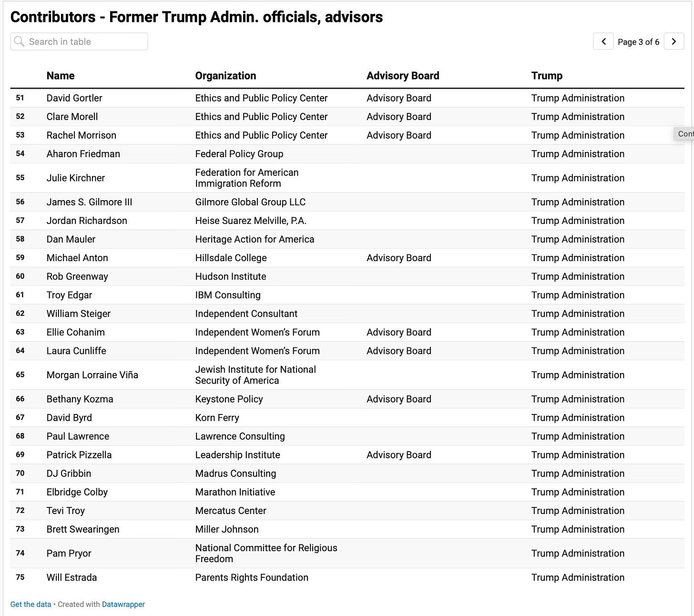This screenshot has height=616, width=694.
Task: Click the Hudson Institute cell
Action: point(231,276)
